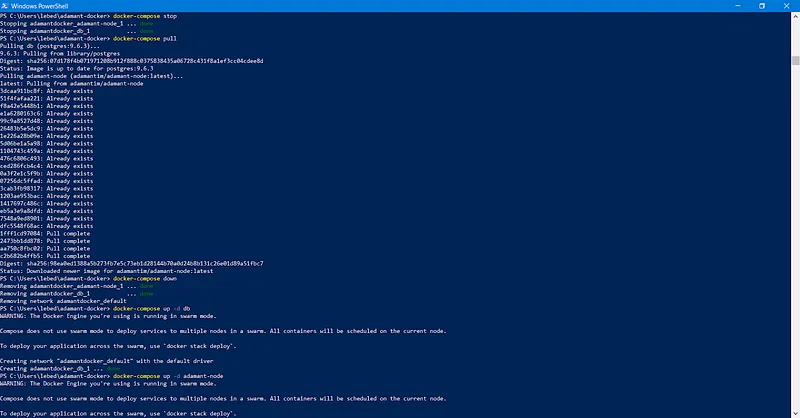
Task: Click the "1417697c486c: Already exists" line
Action: pyautogui.click(x=46, y=204)
